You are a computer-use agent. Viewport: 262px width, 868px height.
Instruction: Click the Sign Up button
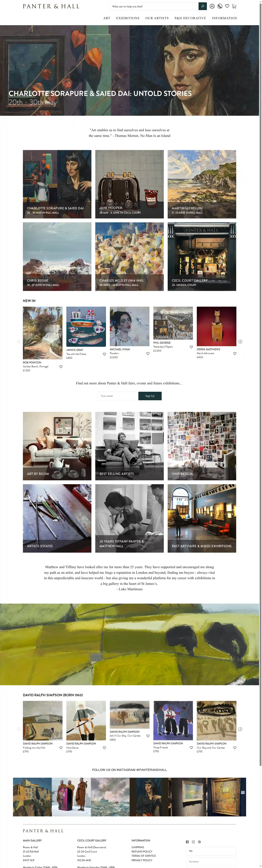coord(150,396)
